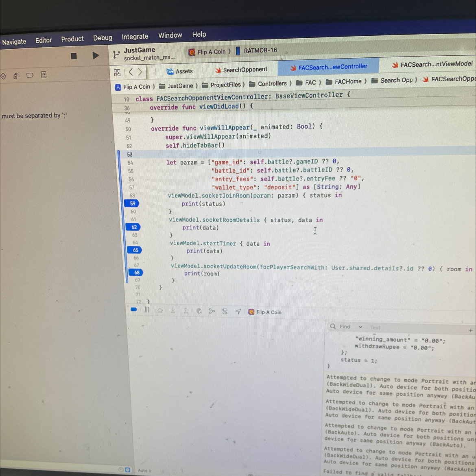Click the viewModel.socketRoomDetails code line
The image size is (476, 476).
click(246, 220)
